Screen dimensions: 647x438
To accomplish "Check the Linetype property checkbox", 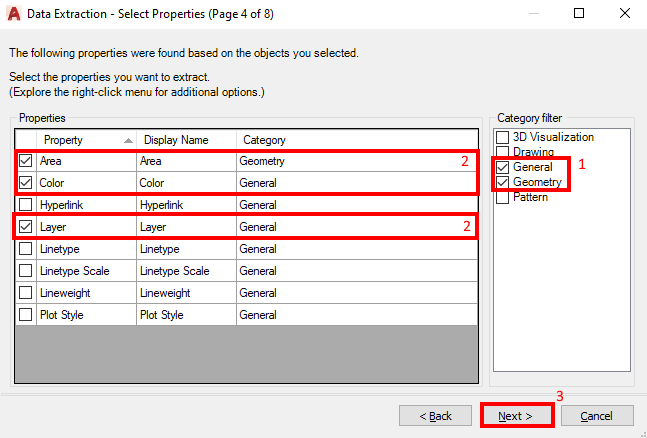I will point(26,249).
